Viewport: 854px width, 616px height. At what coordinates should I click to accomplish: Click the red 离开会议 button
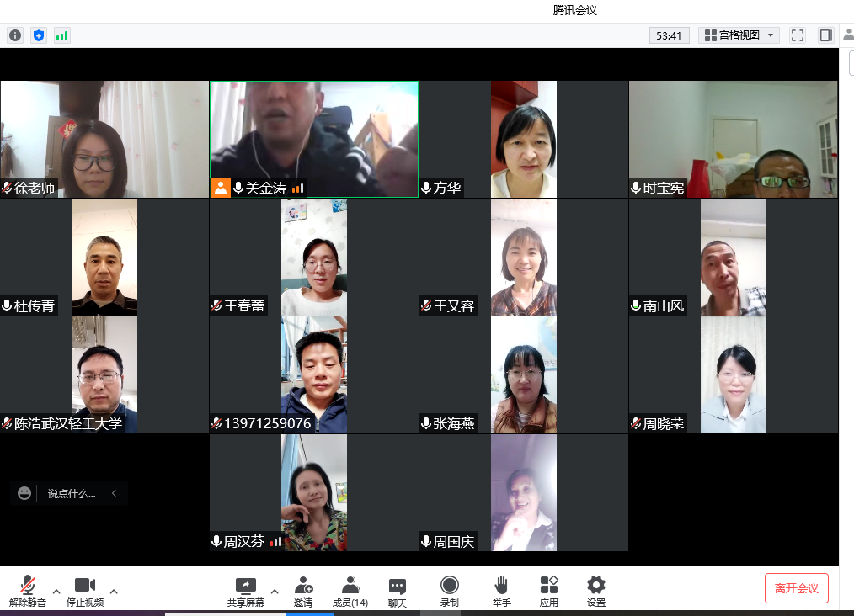pyautogui.click(x=796, y=588)
